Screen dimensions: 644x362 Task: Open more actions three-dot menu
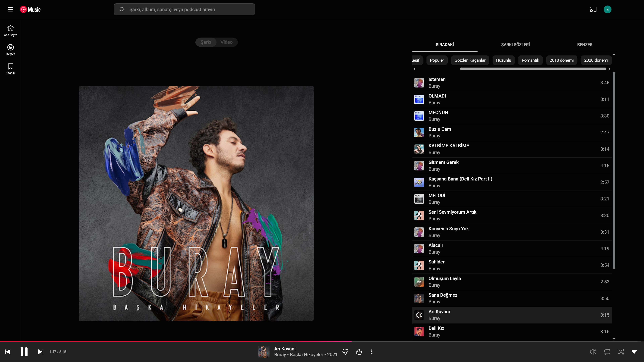(x=372, y=352)
